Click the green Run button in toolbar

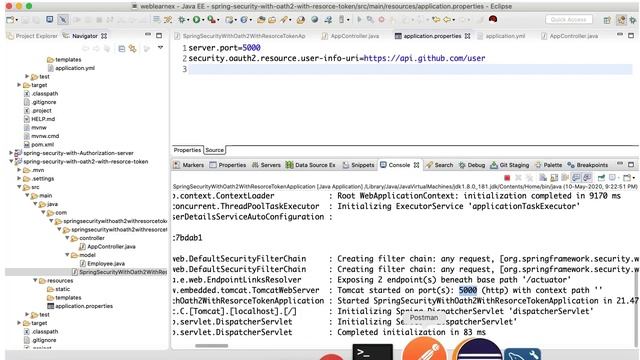tap(197, 20)
